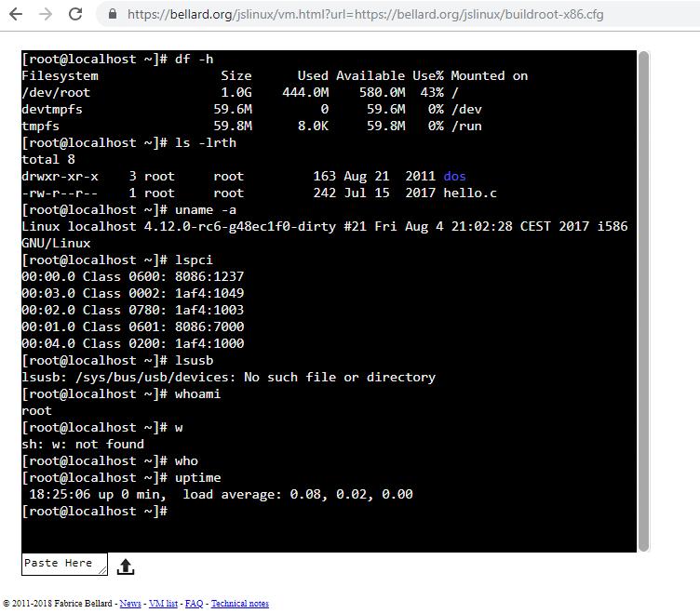The width and height of the screenshot is (700, 613).
Task: Click the PCI entry '8086:1237'
Action: [x=209, y=276]
